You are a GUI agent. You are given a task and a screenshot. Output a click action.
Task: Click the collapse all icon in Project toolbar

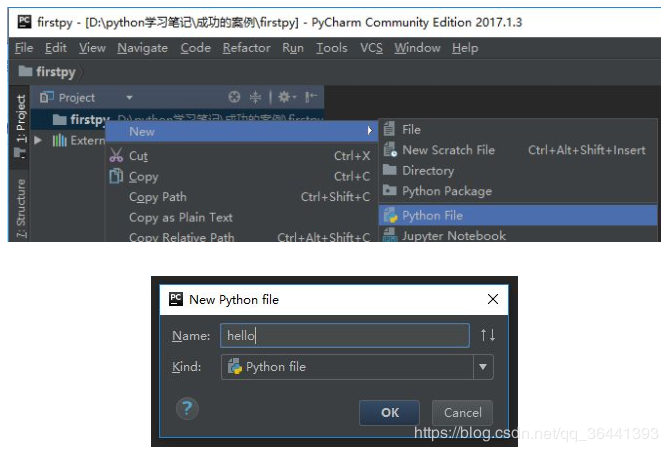tap(255, 97)
